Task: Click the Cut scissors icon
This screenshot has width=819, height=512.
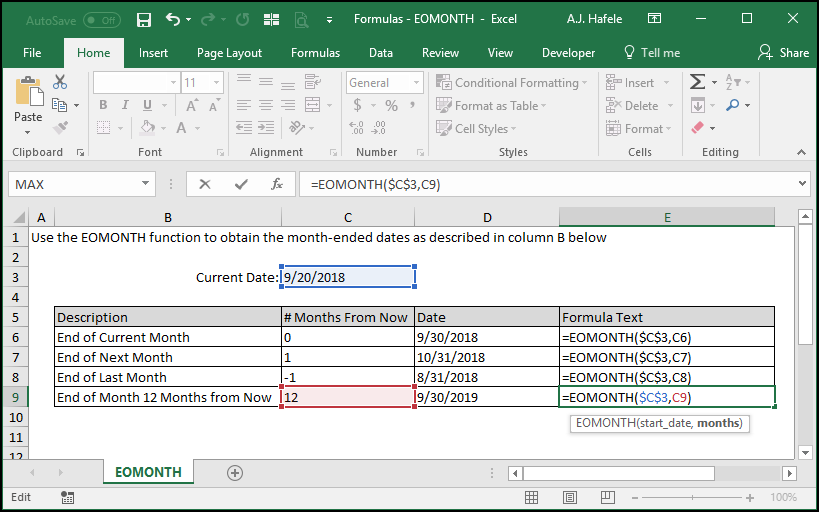Action: (60, 82)
